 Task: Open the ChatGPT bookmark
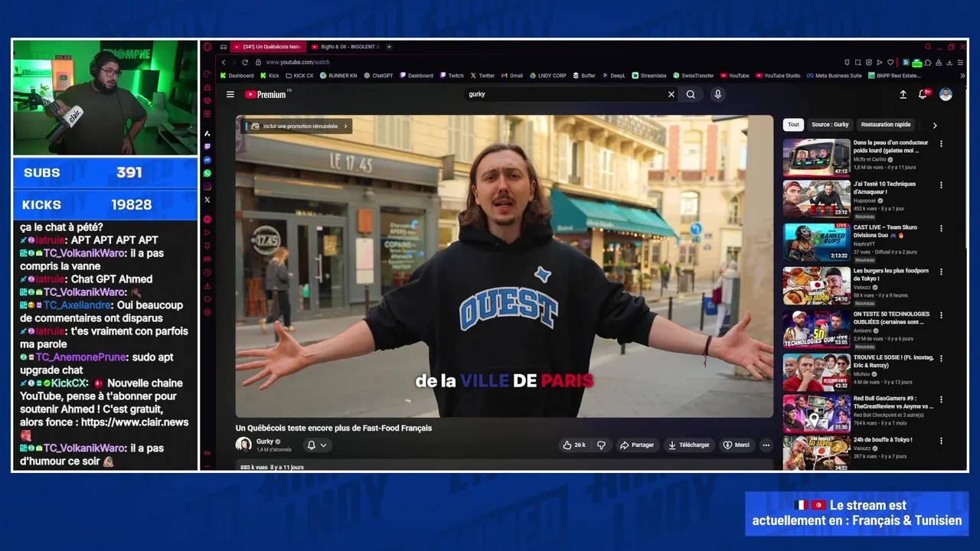[x=378, y=76]
